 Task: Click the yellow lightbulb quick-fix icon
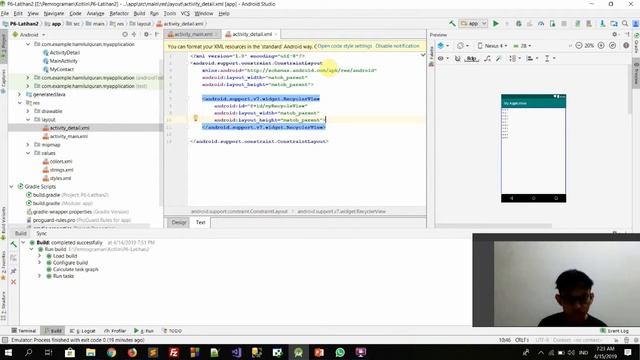196,118
